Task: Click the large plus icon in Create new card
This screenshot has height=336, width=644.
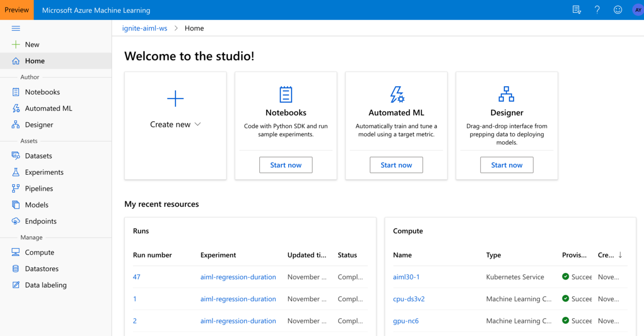Action: [x=175, y=99]
